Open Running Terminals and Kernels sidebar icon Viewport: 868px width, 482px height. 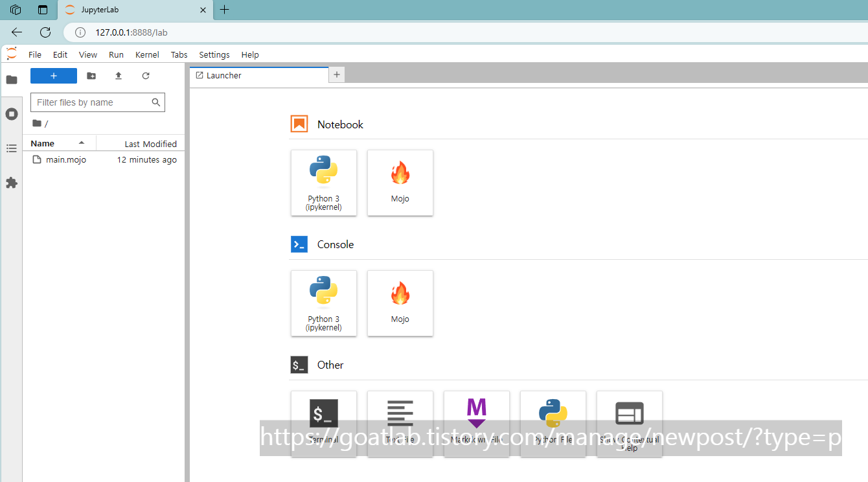(12, 114)
